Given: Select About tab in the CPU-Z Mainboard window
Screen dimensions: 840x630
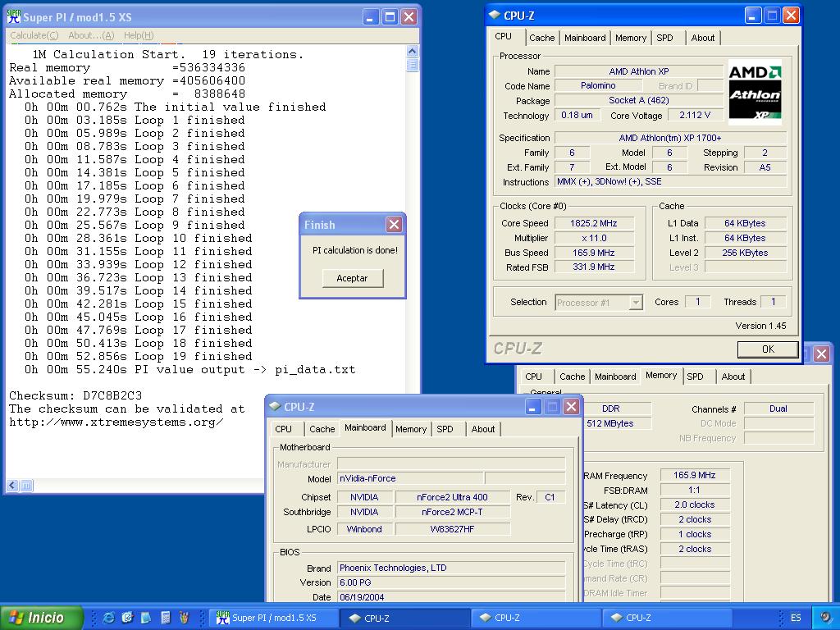Looking at the screenshot, I should tap(482, 429).
